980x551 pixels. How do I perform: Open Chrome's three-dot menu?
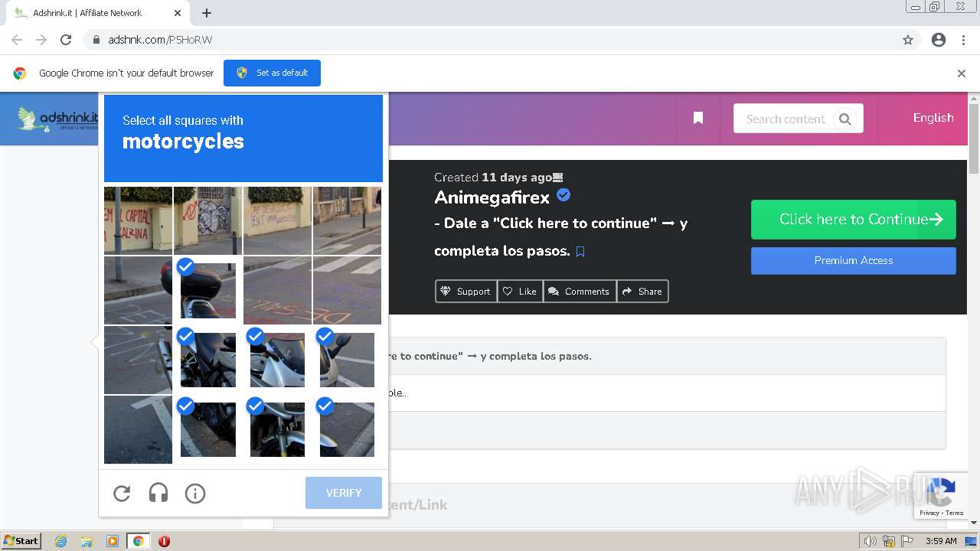(x=963, y=40)
